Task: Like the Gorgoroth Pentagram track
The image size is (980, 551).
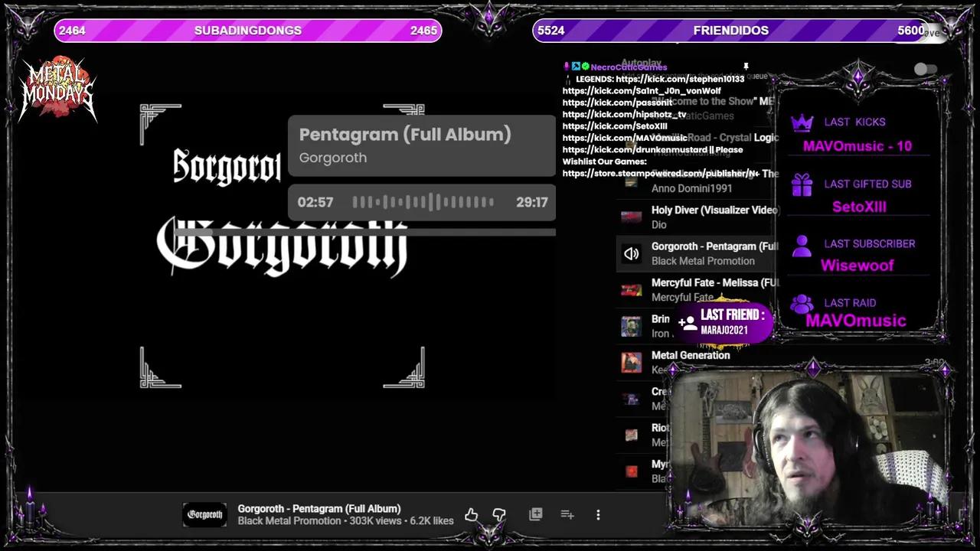Action: click(471, 515)
